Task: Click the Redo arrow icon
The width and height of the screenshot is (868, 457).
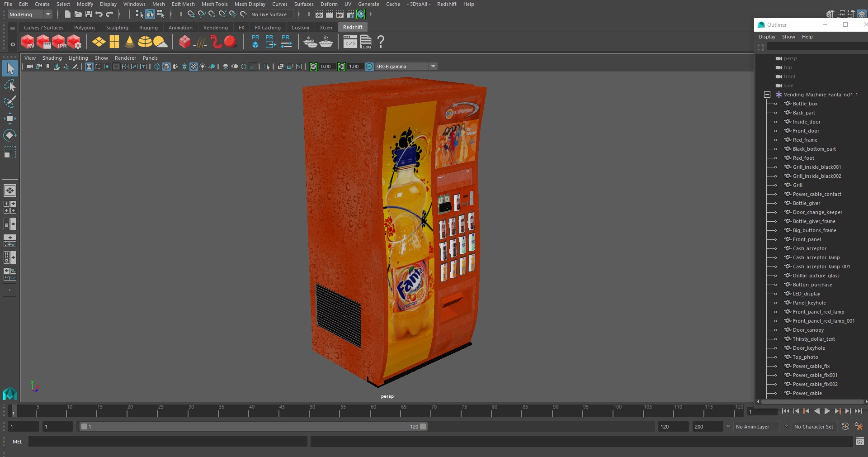Action: (x=109, y=14)
